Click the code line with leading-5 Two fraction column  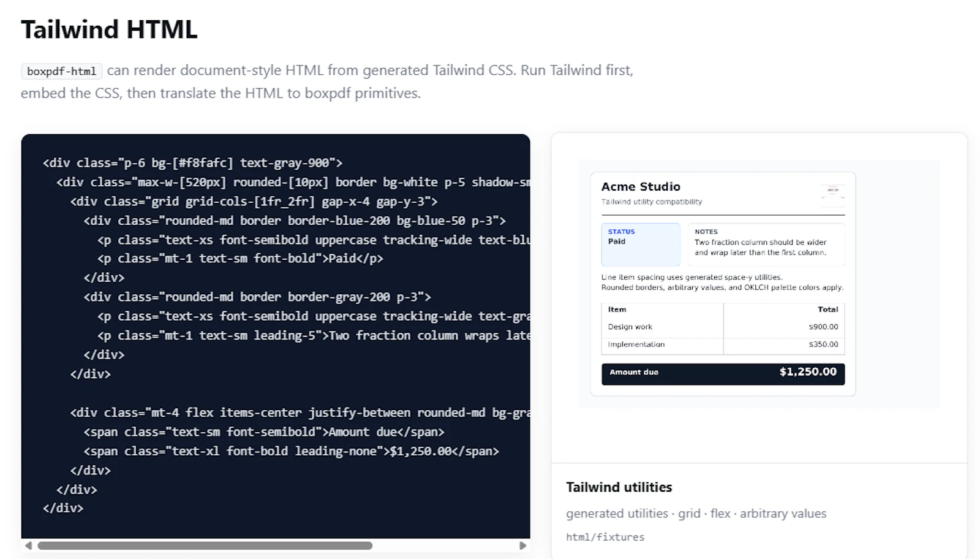[314, 335]
